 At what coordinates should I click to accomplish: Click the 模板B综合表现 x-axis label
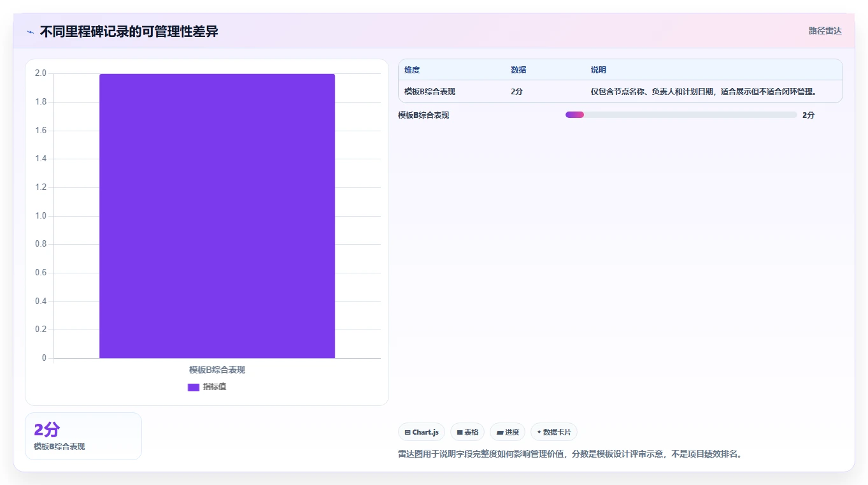pos(217,370)
